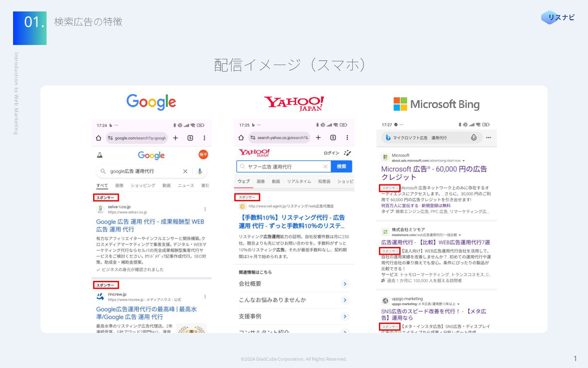The image size is (588, 368).
Task: Clear the ヤフー広告 運用代行 query with the X icon
Action: (325, 166)
